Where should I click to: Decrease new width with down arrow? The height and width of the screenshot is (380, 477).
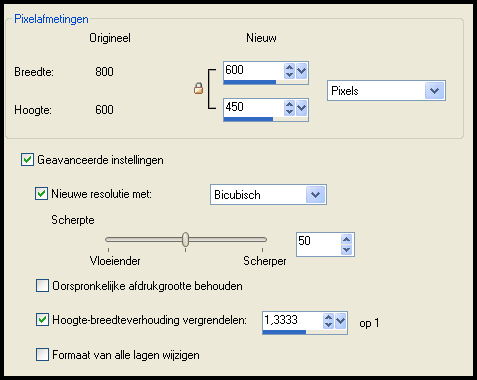coord(289,75)
